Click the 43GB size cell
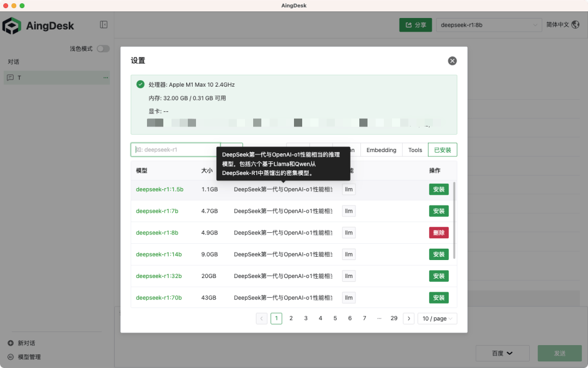Viewport: 588px width, 368px height. pos(209,298)
